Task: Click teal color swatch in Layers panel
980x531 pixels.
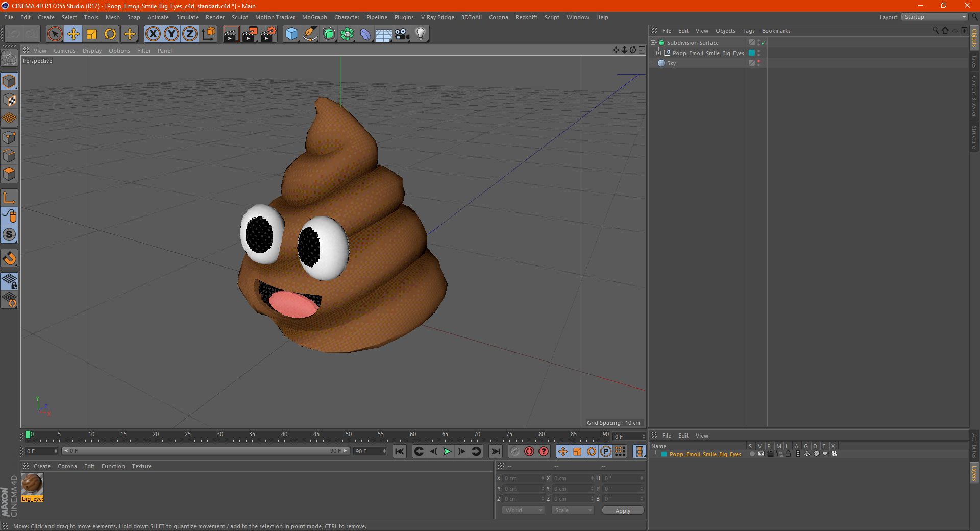Action: point(664,454)
